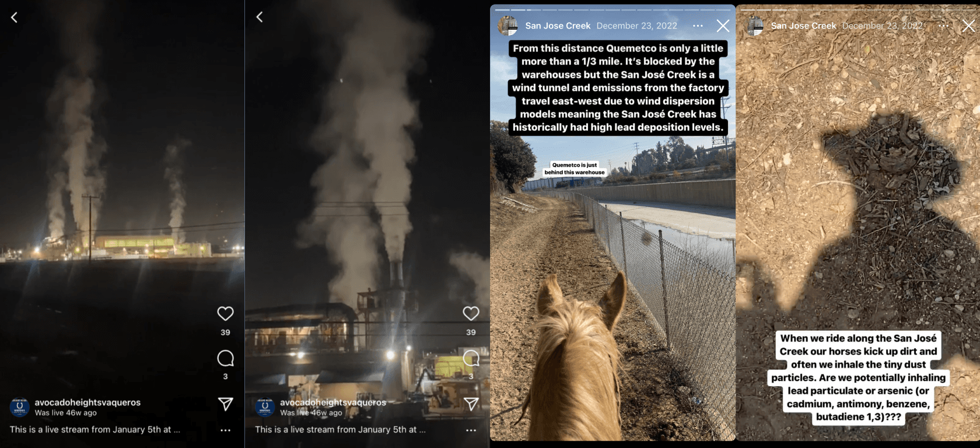This screenshot has height=448, width=980.
Task: Go back from the second video panel
Action: point(260,17)
